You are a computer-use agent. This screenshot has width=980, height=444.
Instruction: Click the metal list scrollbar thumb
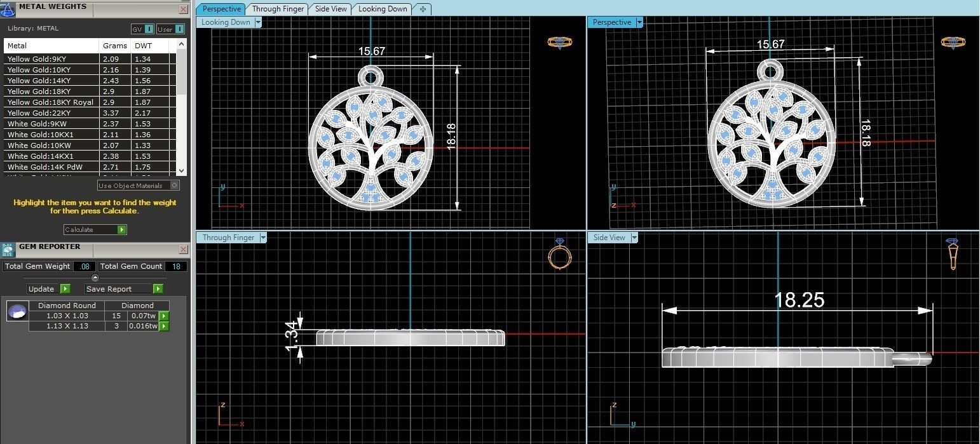coord(182,74)
